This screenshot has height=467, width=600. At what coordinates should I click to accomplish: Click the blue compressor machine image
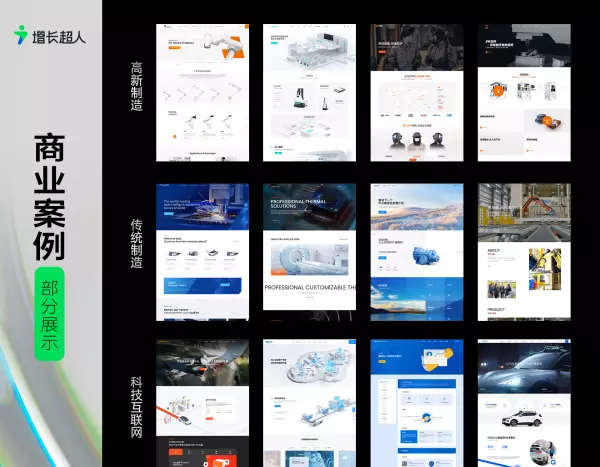426,256
